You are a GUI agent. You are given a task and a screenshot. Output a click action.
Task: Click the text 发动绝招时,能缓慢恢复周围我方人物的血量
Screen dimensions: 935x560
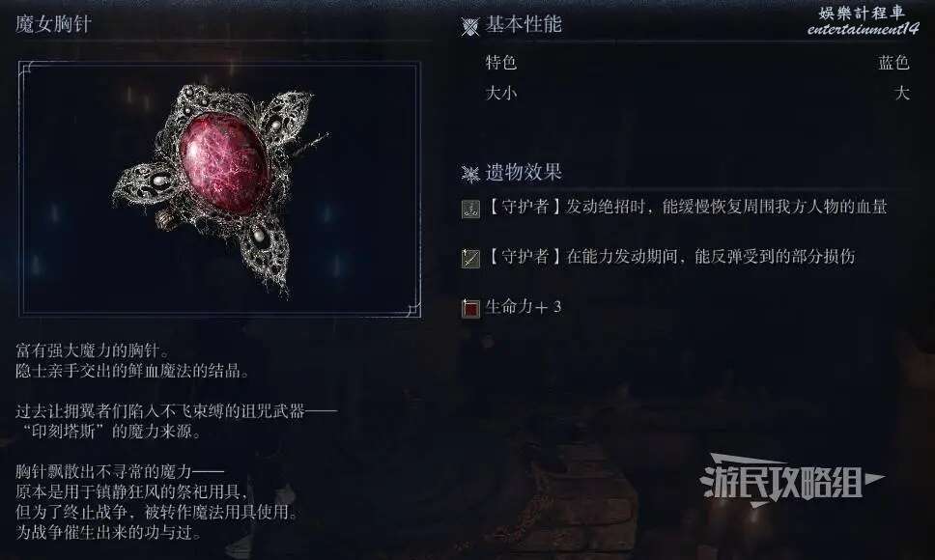click(x=726, y=207)
